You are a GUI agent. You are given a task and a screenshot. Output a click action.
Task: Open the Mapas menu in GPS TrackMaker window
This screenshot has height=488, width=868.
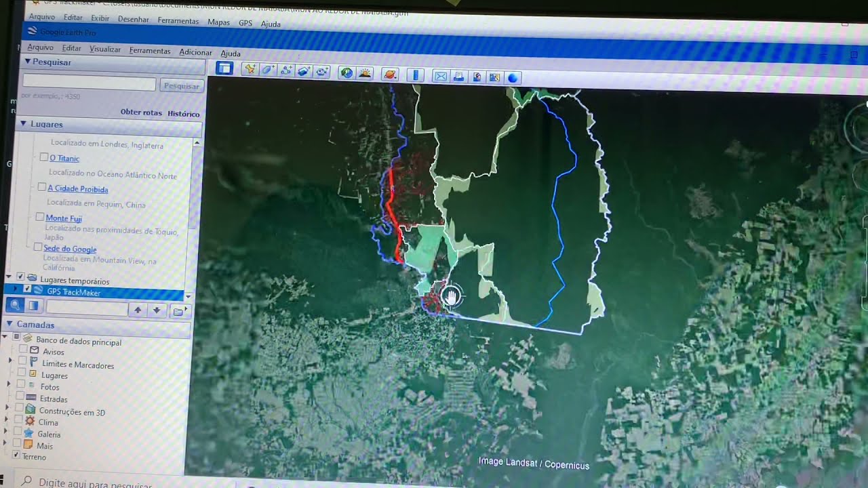click(218, 22)
